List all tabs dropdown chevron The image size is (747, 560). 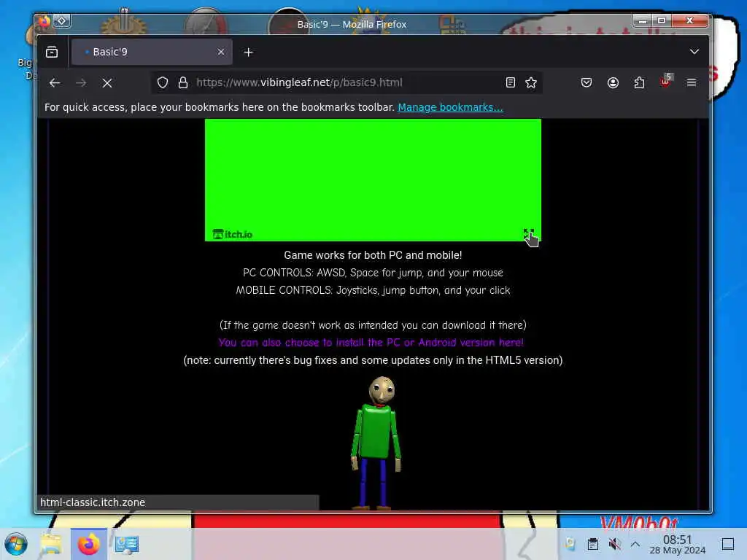694,52
